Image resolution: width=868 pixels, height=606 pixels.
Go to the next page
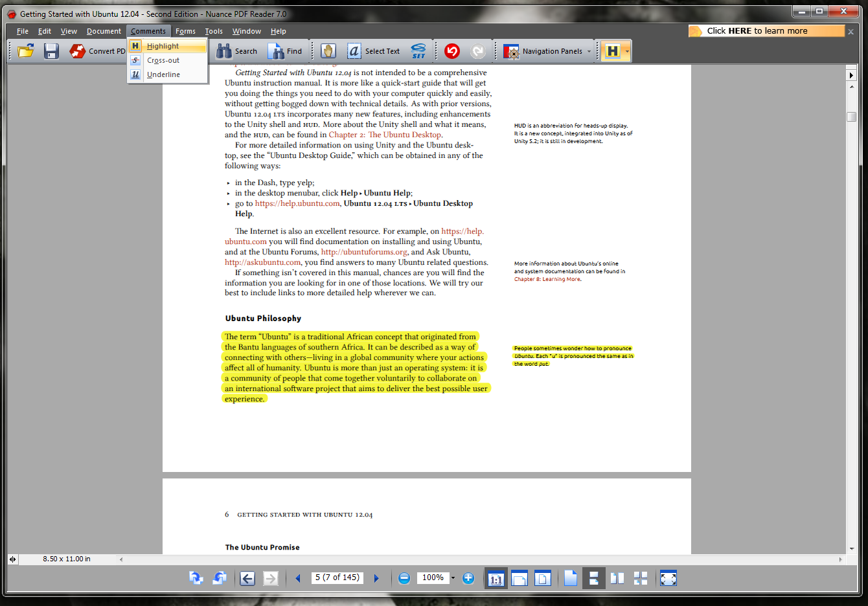376,578
